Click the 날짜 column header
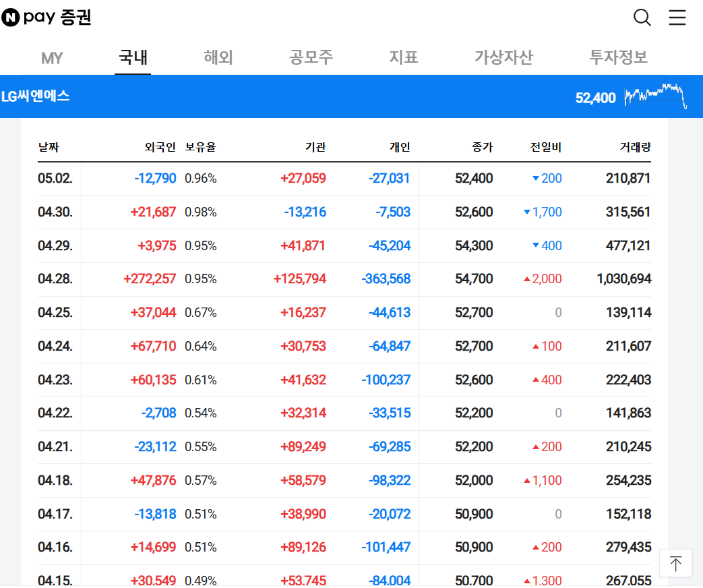This screenshot has width=703, height=588. pos(49,147)
